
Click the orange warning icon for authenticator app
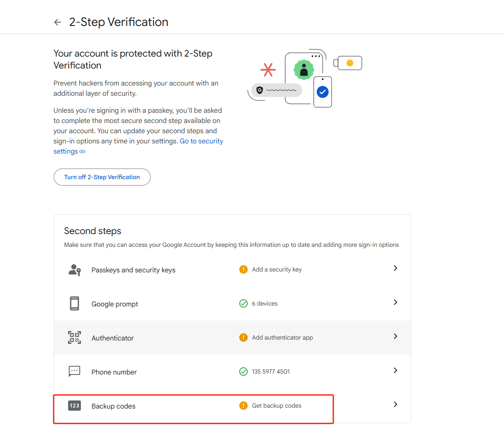pos(243,337)
